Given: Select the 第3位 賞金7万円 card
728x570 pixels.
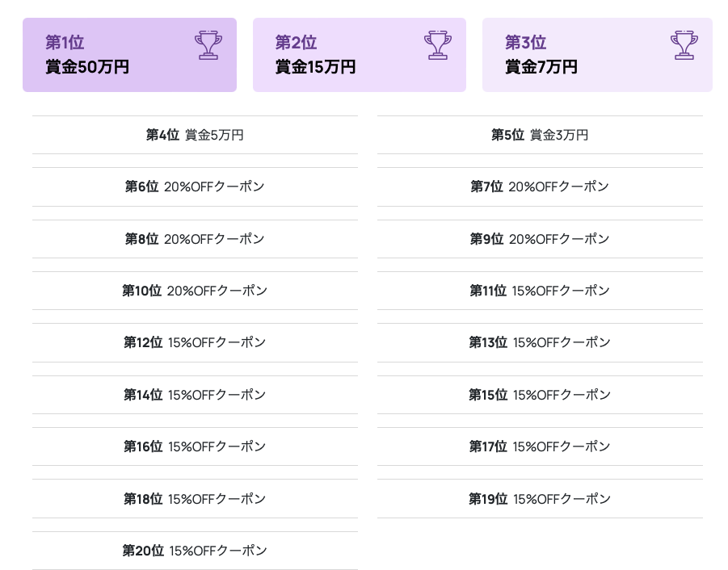Looking at the screenshot, I should 597,55.
